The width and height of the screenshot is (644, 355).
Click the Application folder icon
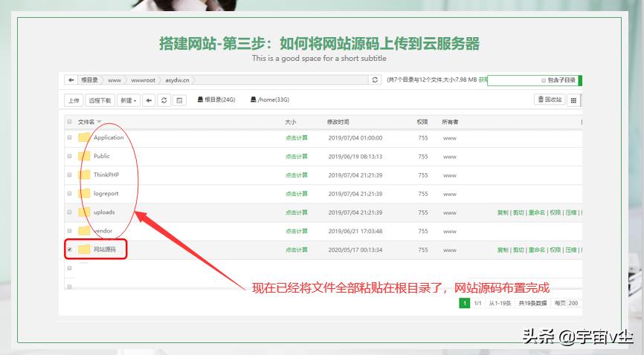(x=84, y=137)
